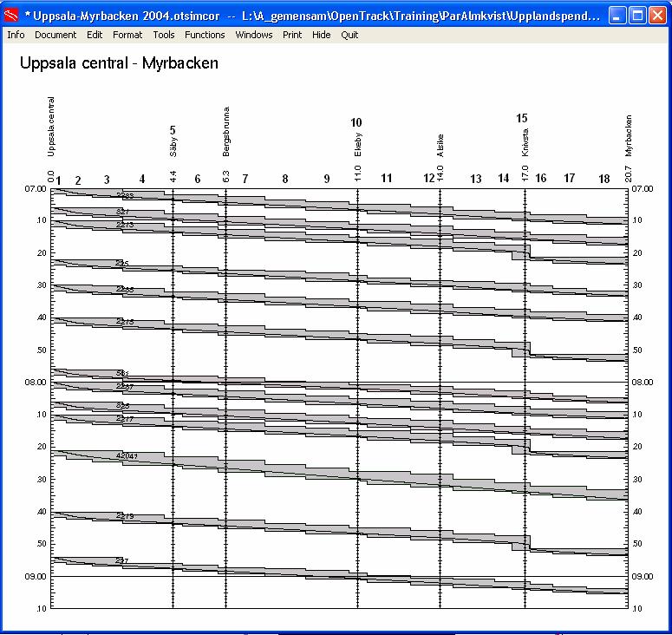Click section number 13 above the diagram
This screenshot has height=635, width=672.
pos(476,179)
